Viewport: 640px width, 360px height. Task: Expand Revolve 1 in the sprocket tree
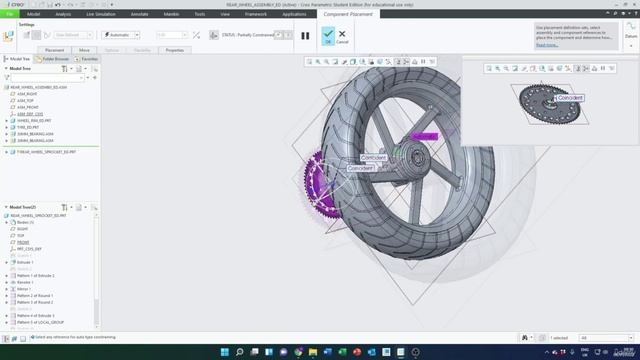point(7,282)
